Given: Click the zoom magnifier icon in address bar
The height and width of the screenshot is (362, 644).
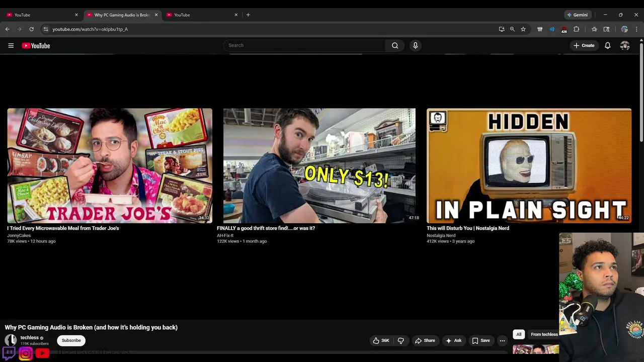Looking at the screenshot, I should pyautogui.click(x=512, y=29).
